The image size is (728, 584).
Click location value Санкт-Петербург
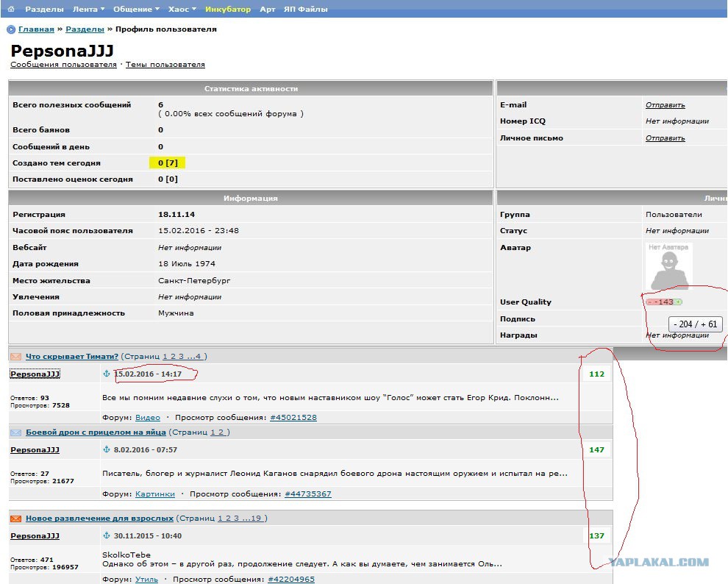194,281
